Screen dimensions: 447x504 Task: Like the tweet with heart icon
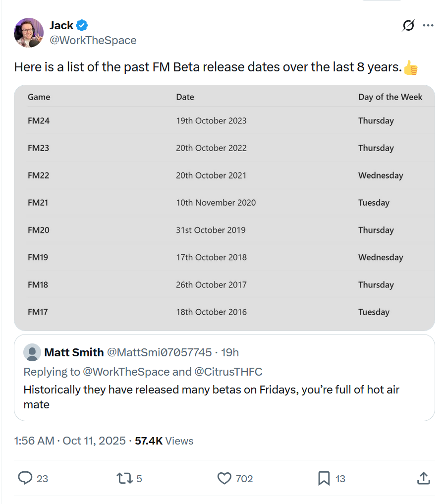(224, 478)
